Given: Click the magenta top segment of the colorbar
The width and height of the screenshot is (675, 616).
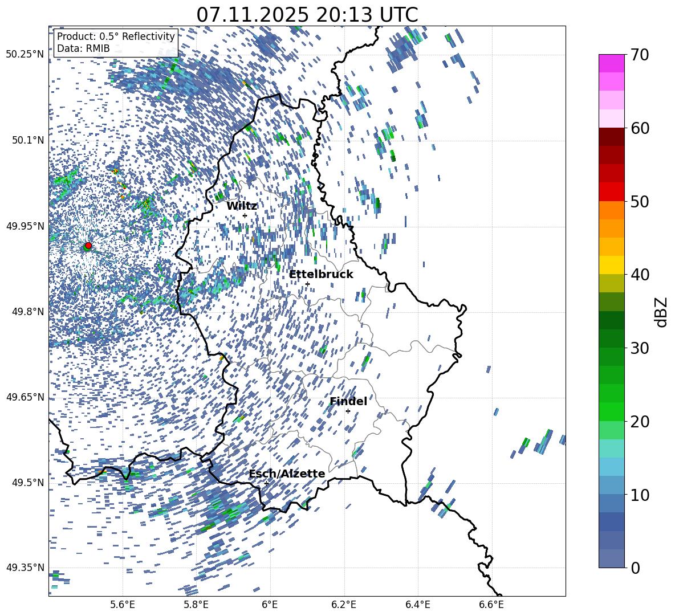Looking at the screenshot, I should [x=611, y=63].
